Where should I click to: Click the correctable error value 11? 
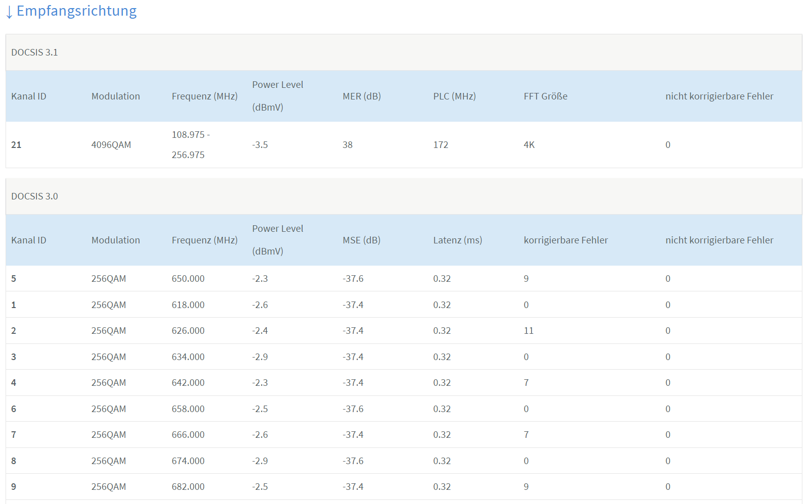point(529,331)
